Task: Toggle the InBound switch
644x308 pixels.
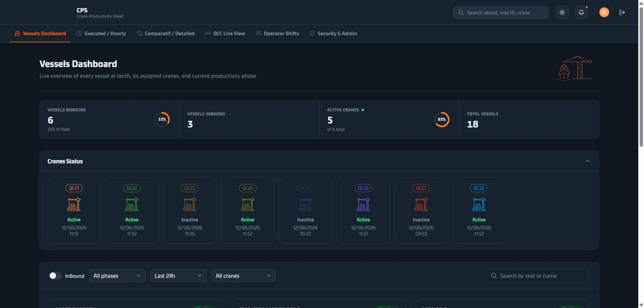Action: 55,276
